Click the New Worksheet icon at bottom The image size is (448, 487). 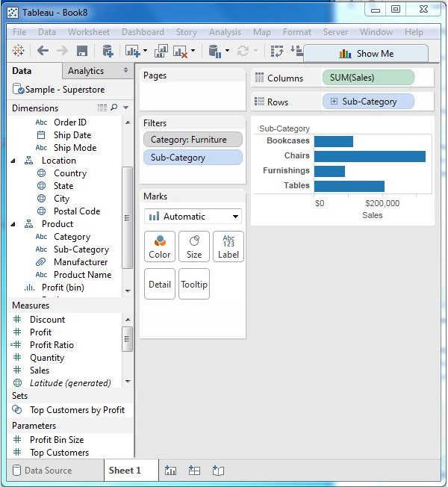tap(171, 471)
